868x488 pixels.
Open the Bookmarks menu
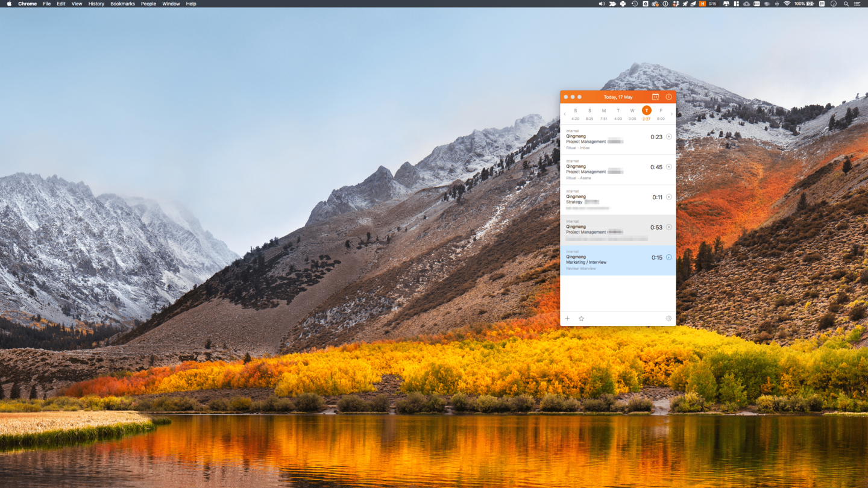click(x=122, y=4)
